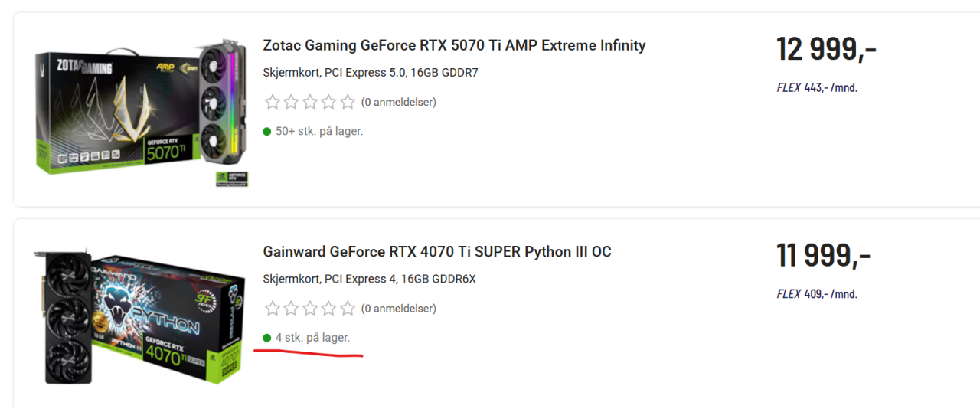Select the third rating star for Gainward 4070 Ti
This screenshot has height=409, width=980.
click(310, 309)
